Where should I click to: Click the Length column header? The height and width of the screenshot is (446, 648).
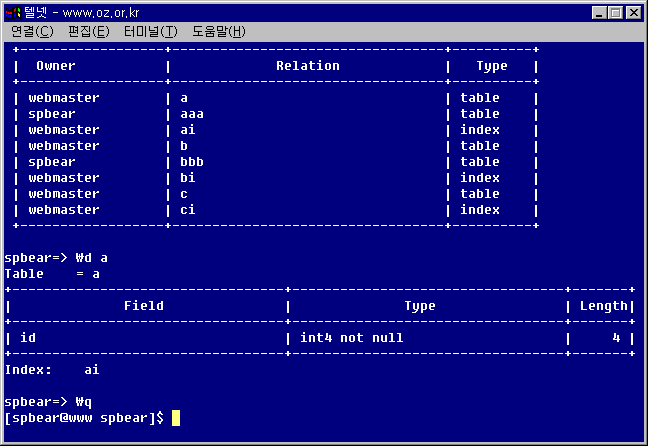click(604, 306)
